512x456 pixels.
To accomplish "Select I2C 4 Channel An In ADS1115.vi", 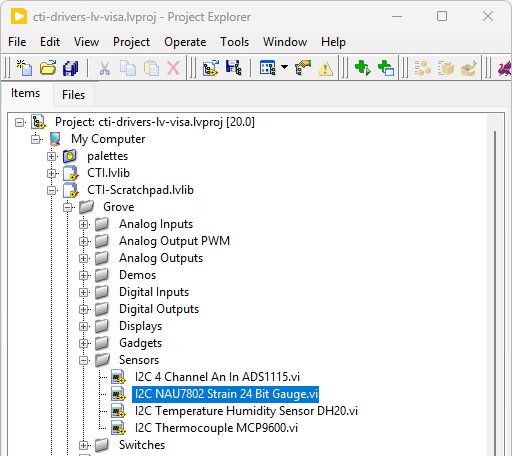I will (x=217, y=377).
